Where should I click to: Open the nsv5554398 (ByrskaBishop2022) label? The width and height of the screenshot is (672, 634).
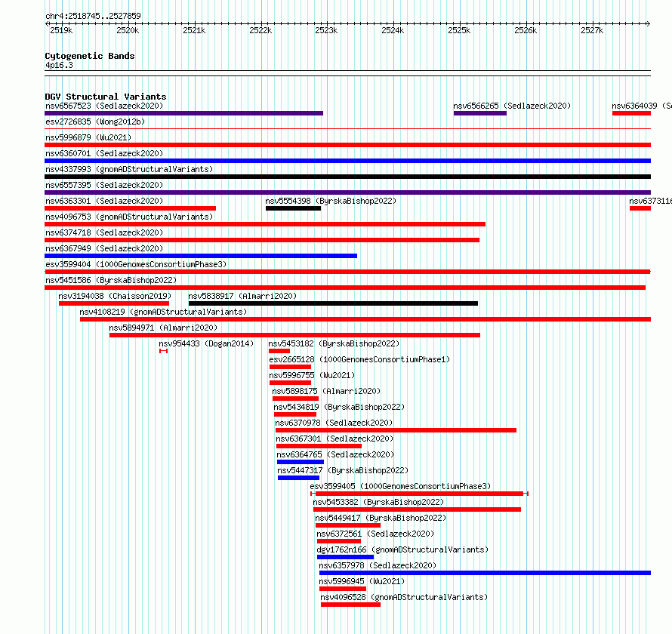pos(331,201)
